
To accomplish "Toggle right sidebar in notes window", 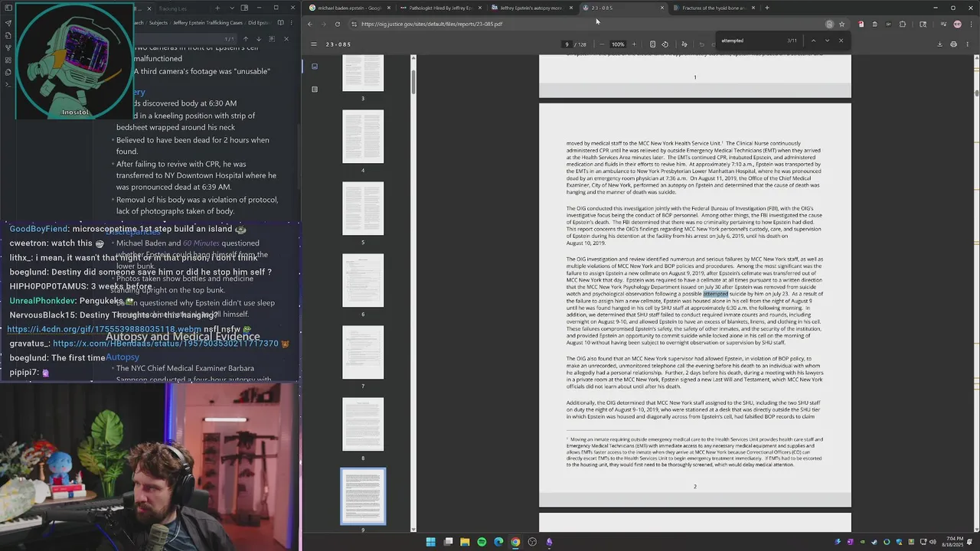I will pos(244,8).
